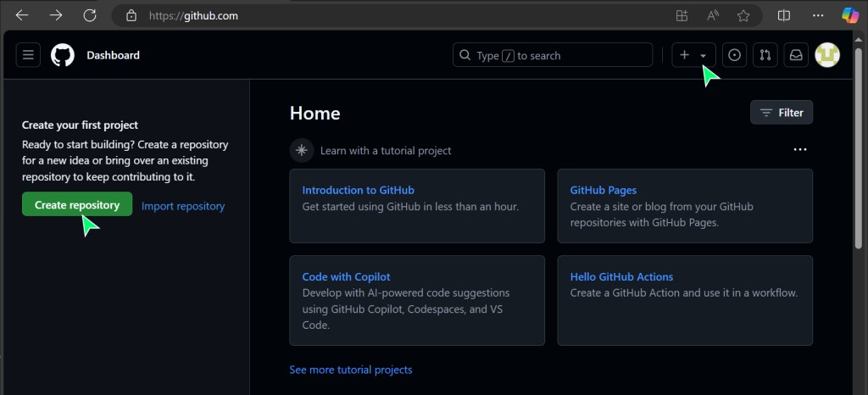868x395 pixels.
Task: Click the green Create repository button
Action: 77,204
